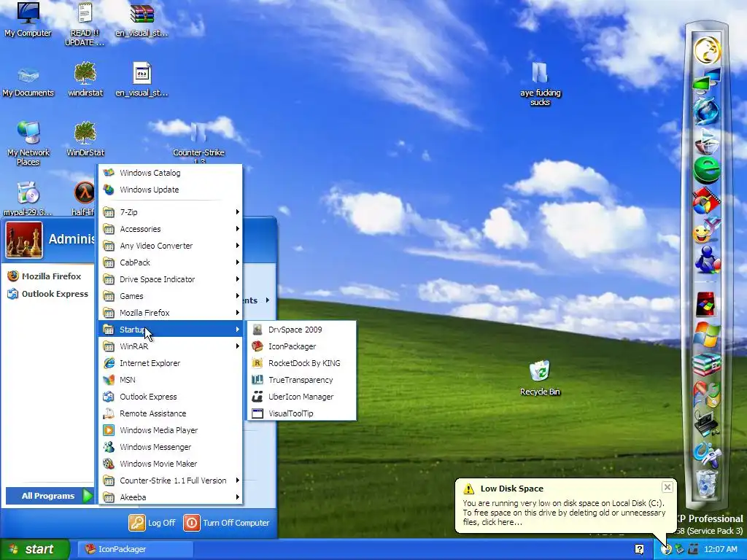
Task: Open DrvSpace 2009 in Startup submenu
Action: coord(301,330)
